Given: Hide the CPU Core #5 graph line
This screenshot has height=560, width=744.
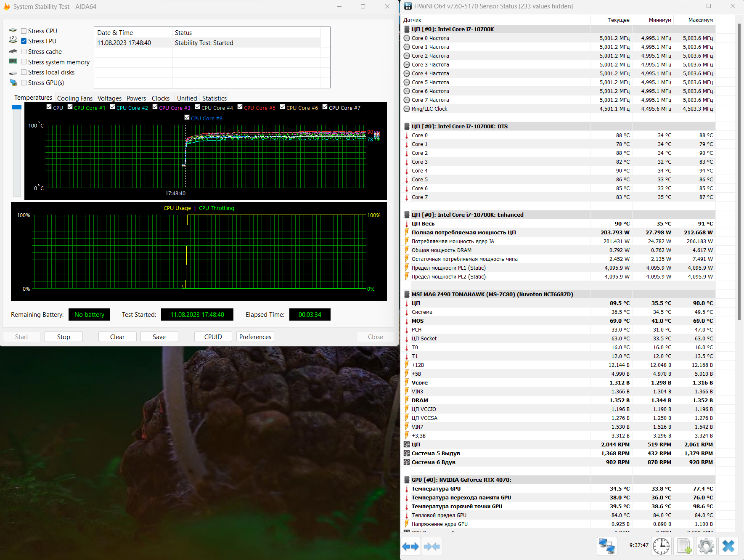Looking at the screenshot, I should [240, 107].
